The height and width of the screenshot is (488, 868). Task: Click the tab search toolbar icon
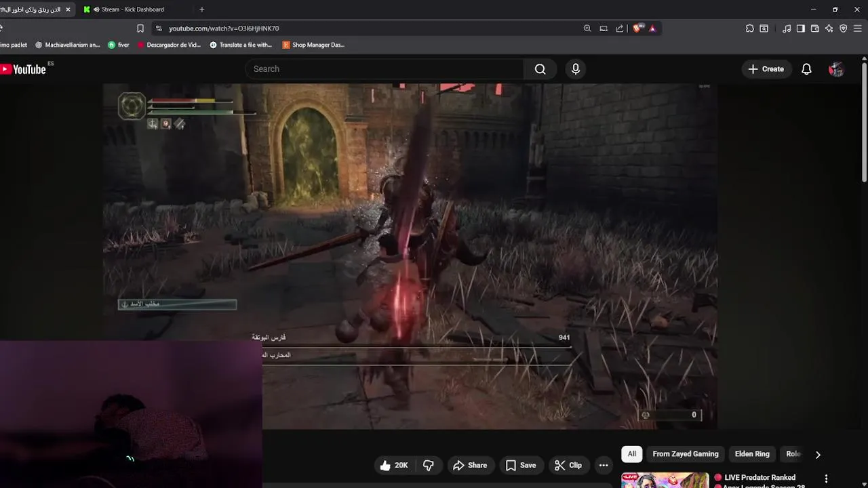(764, 28)
